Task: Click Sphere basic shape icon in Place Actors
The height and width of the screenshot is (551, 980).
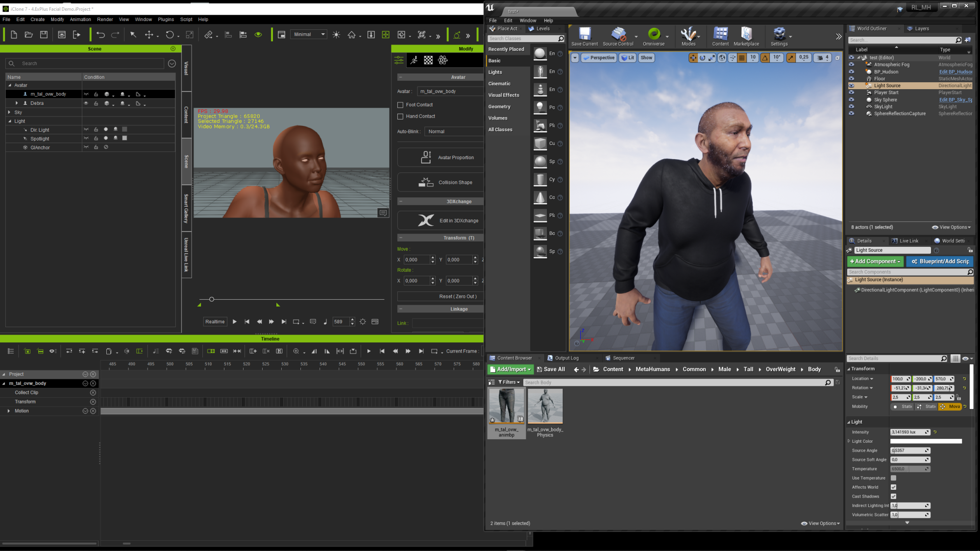Action: pyautogui.click(x=540, y=162)
